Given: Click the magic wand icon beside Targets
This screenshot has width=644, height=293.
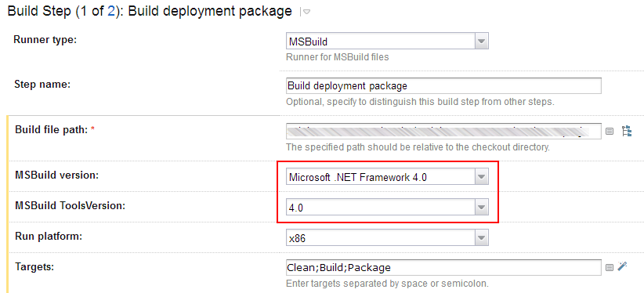Looking at the screenshot, I should (x=623, y=266).
